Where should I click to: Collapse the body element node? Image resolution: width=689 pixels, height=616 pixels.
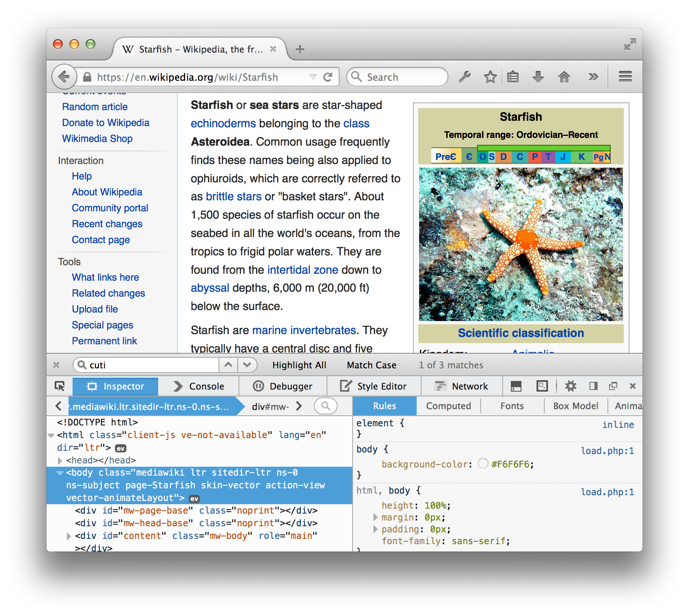point(60,473)
